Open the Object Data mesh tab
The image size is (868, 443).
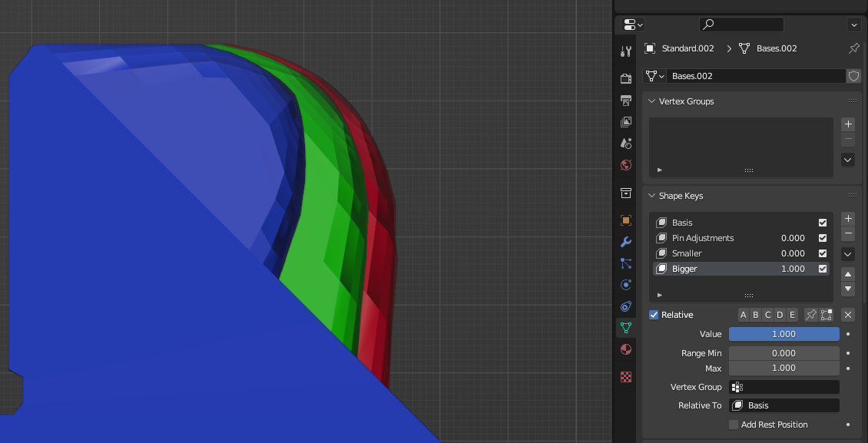(626, 327)
